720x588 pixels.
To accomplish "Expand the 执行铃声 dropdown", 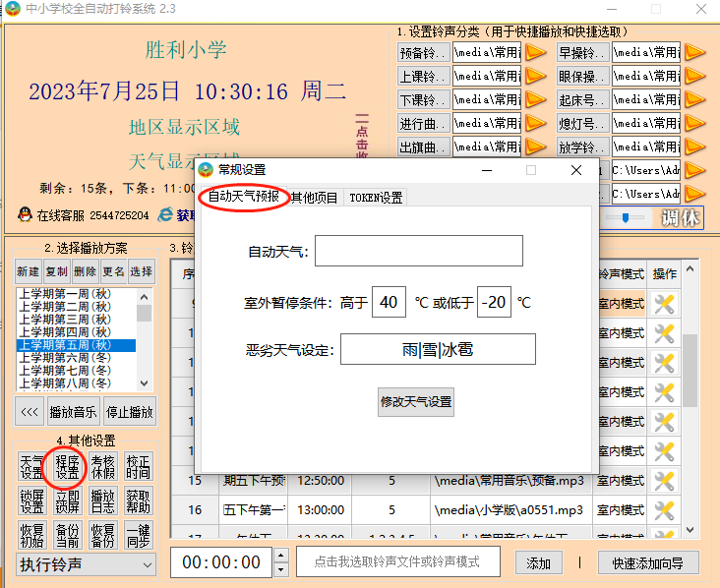I will coord(147,564).
